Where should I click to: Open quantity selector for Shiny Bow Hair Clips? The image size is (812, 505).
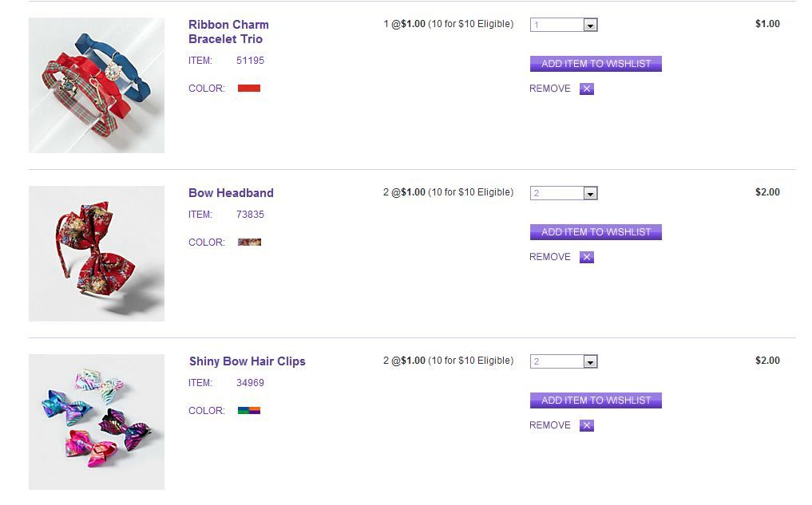pyautogui.click(x=564, y=361)
